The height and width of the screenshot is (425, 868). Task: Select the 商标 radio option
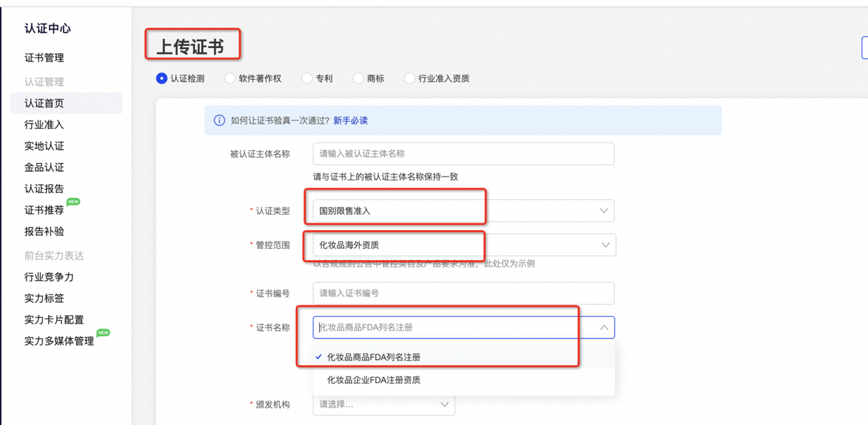point(358,78)
